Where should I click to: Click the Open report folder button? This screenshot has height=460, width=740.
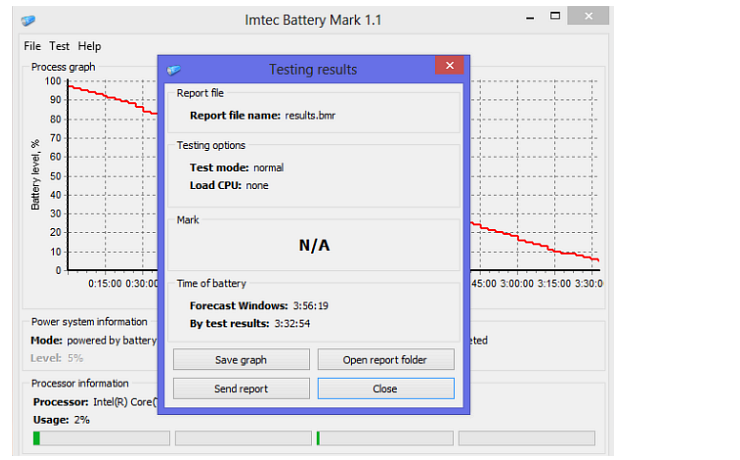(386, 360)
